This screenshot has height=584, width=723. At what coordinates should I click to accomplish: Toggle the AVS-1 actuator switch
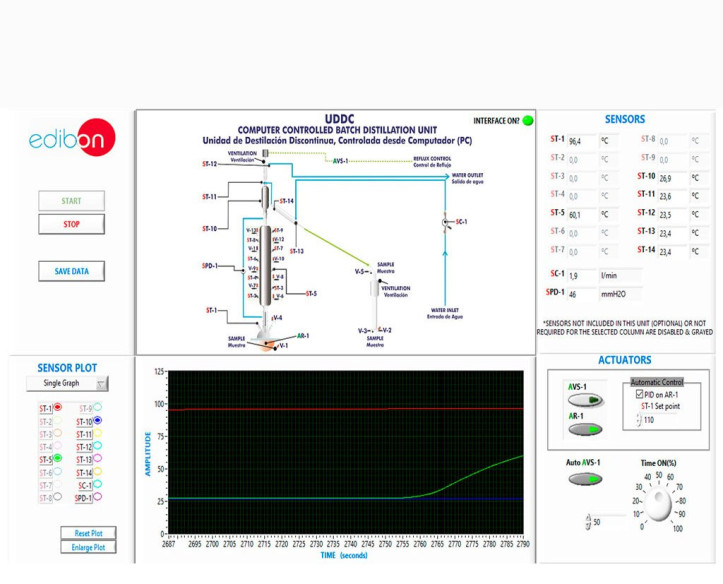(x=585, y=400)
